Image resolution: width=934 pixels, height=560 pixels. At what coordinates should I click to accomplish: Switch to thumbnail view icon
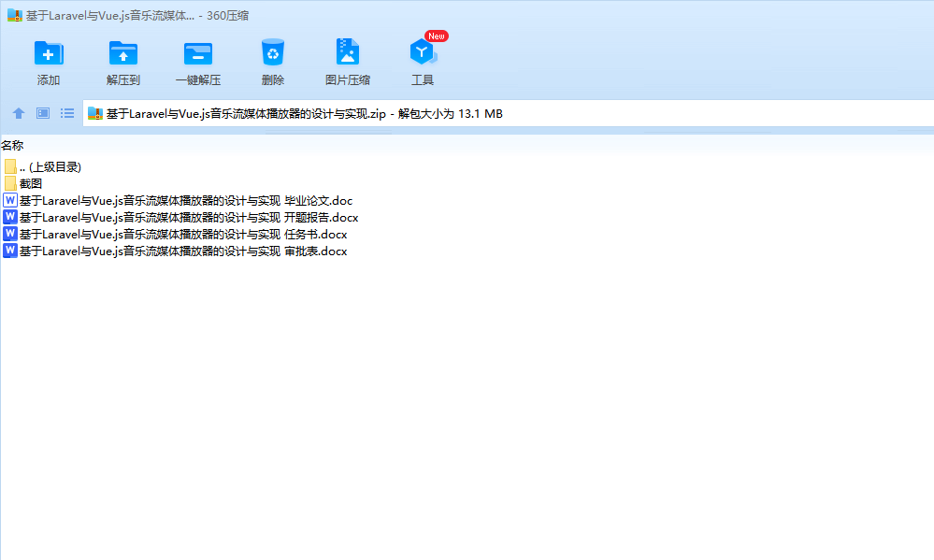tap(43, 113)
